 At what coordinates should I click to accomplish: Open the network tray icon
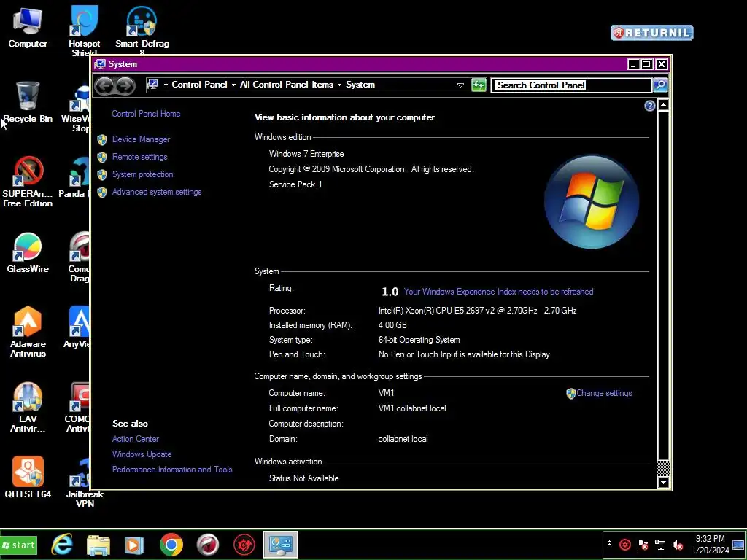click(660, 545)
